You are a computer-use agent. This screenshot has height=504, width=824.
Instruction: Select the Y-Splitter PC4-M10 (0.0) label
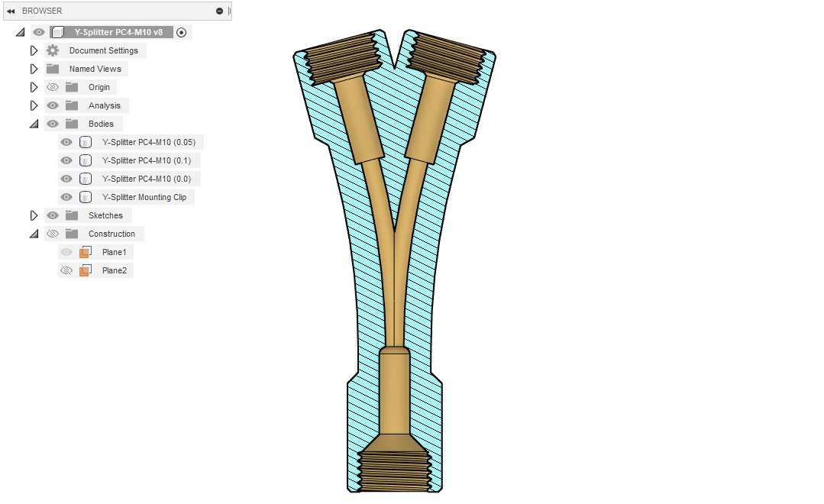pos(146,179)
